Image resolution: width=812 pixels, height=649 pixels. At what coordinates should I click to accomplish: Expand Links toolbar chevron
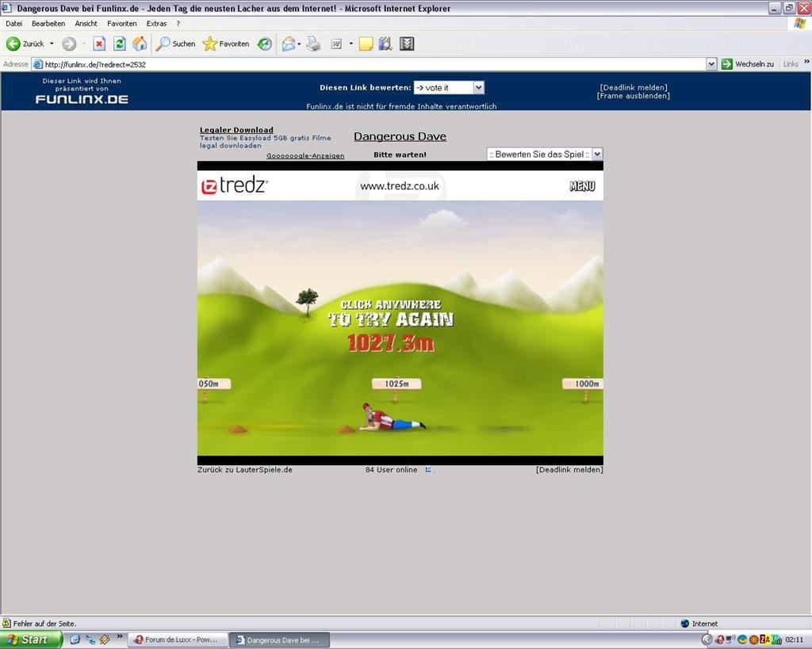pos(806,62)
